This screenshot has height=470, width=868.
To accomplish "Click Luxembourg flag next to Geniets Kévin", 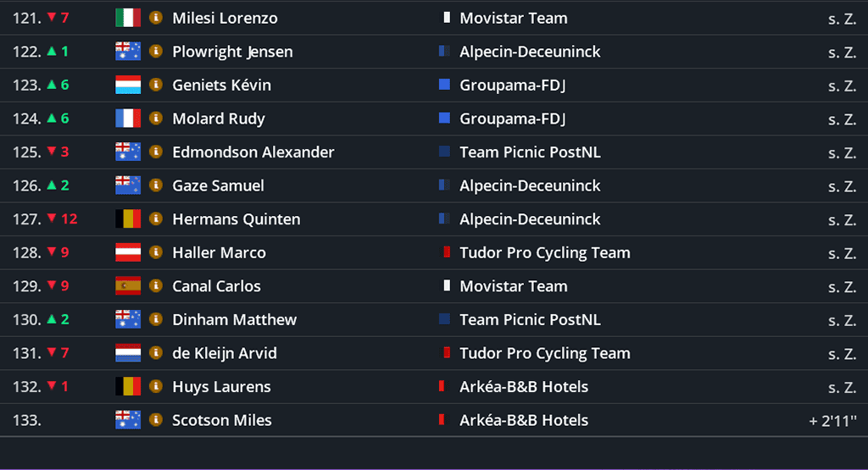I will tap(128, 85).
